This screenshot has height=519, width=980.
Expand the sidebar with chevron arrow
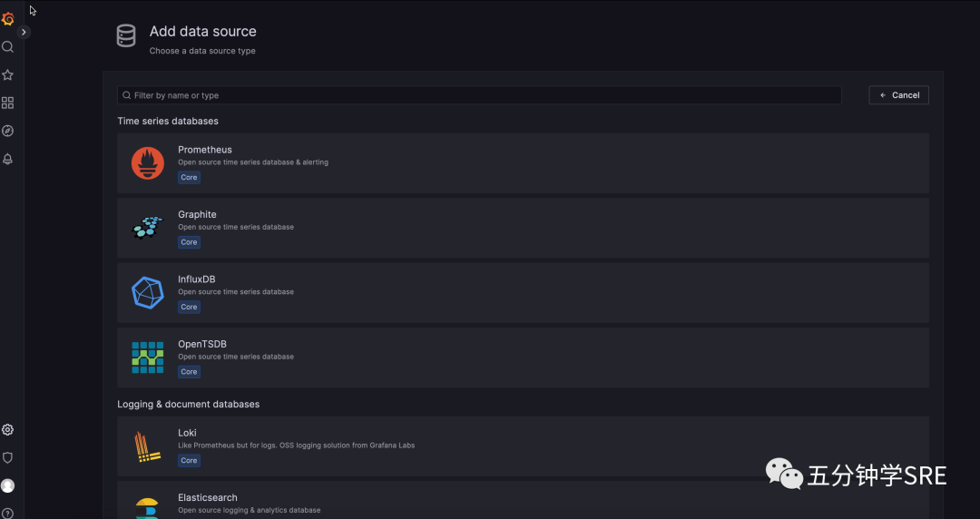coord(24,32)
